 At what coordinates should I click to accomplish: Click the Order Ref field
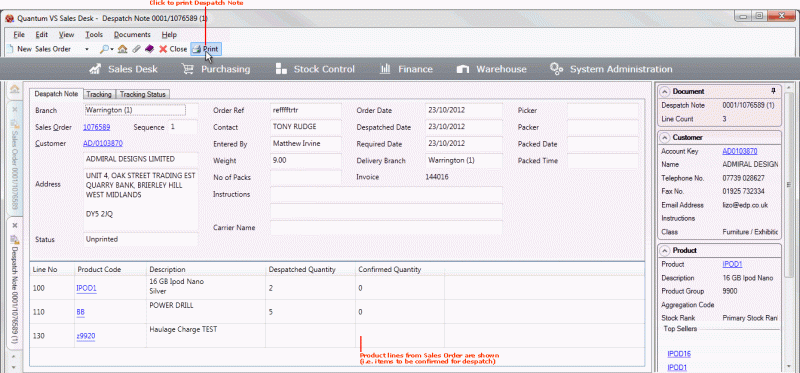tap(306, 110)
